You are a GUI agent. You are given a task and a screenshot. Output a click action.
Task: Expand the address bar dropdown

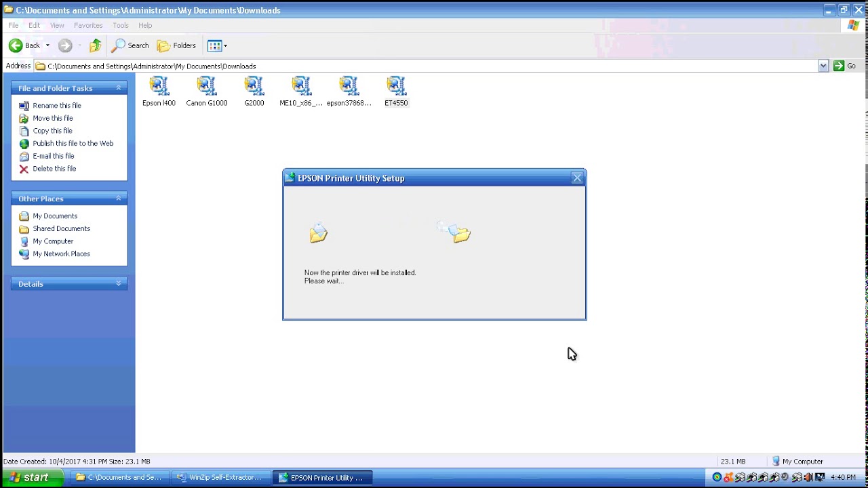823,66
